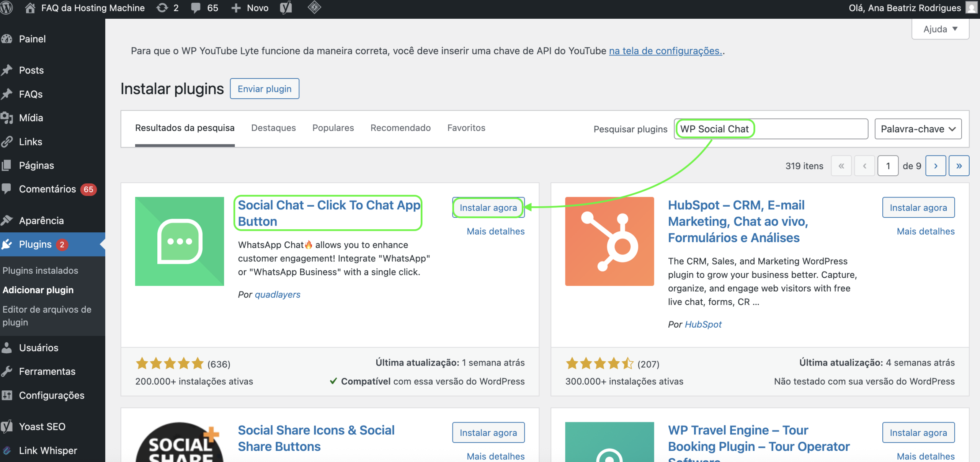Click the Comentários 65 count badge
This screenshot has height=462, width=980.
88,189
